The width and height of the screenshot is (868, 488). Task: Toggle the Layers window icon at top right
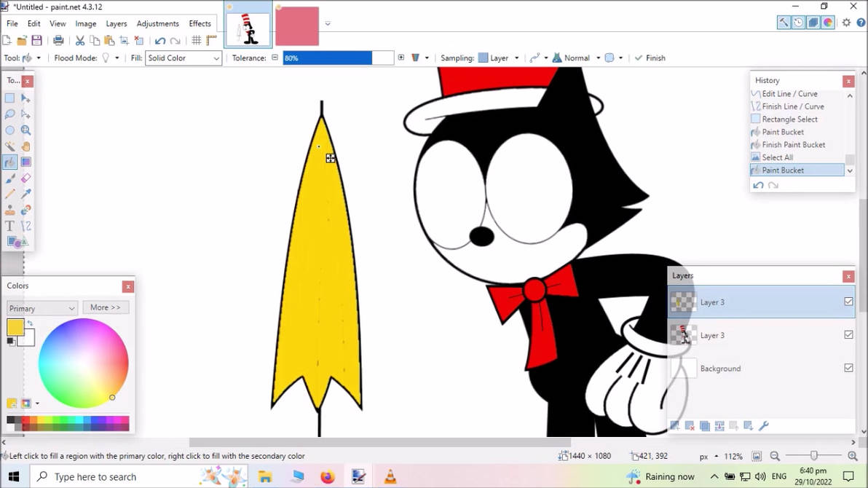[x=813, y=23]
